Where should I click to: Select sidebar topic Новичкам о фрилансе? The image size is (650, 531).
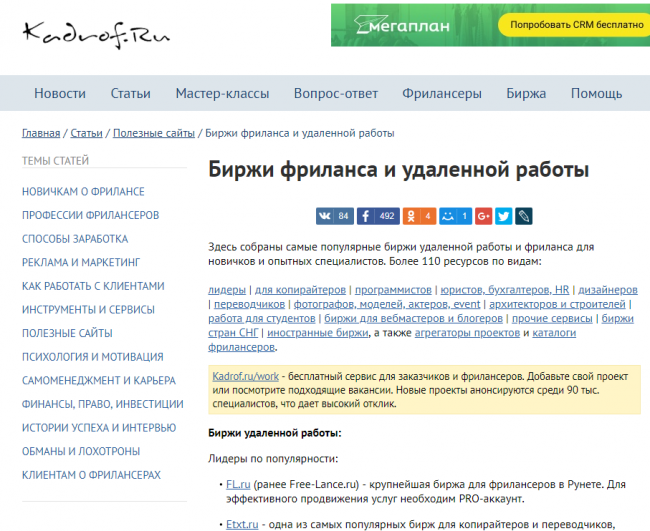(x=83, y=191)
